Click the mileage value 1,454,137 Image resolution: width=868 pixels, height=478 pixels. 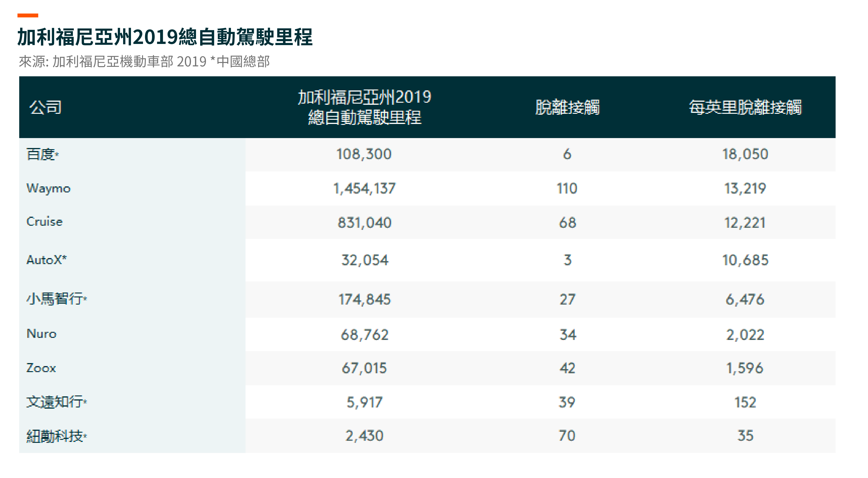pos(364,188)
